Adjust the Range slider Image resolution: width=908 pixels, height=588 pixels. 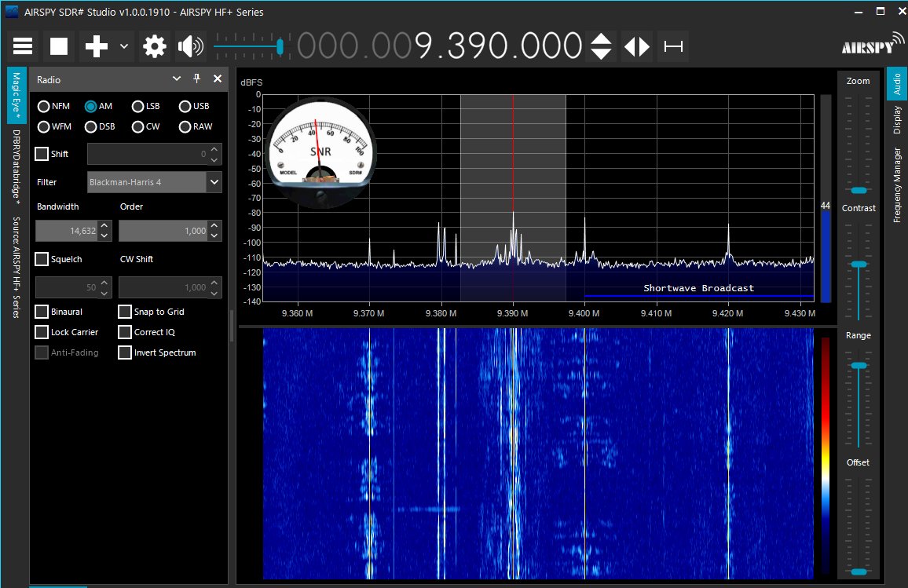point(859,366)
